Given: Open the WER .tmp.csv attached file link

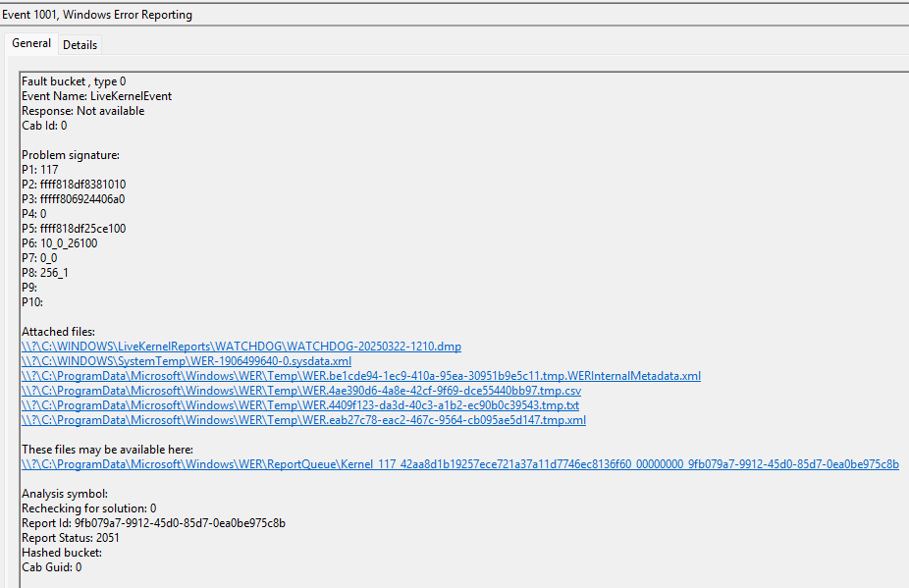Looking at the screenshot, I should tap(300, 391).
